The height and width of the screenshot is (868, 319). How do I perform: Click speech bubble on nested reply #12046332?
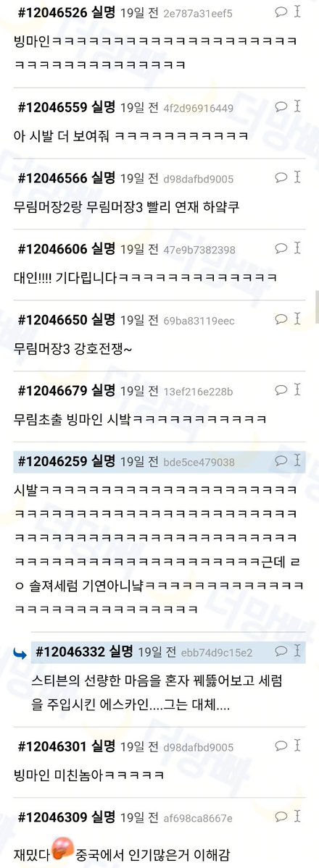281,651
